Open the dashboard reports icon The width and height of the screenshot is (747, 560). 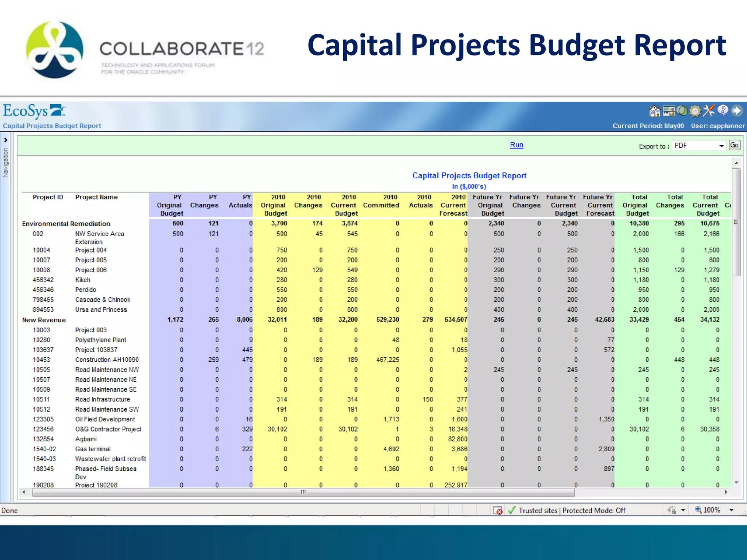669,111
